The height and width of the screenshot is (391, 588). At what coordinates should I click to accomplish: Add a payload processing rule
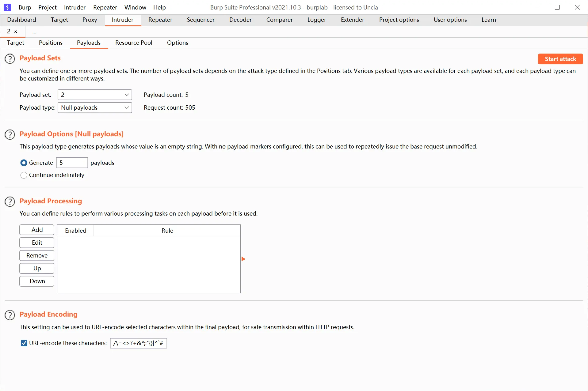coord(37,230)
